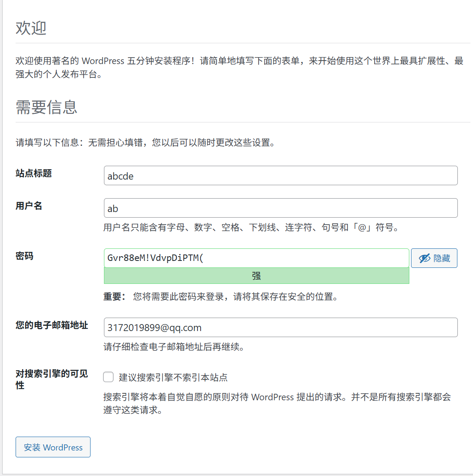The width and height of the screenshot is (473, 476).
Task: Click the 密码 label
Action: point(24,256)
